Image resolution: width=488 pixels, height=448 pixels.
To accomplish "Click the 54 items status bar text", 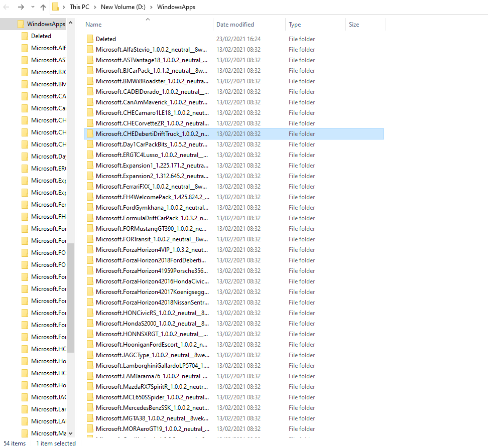I will coord(15,443).
